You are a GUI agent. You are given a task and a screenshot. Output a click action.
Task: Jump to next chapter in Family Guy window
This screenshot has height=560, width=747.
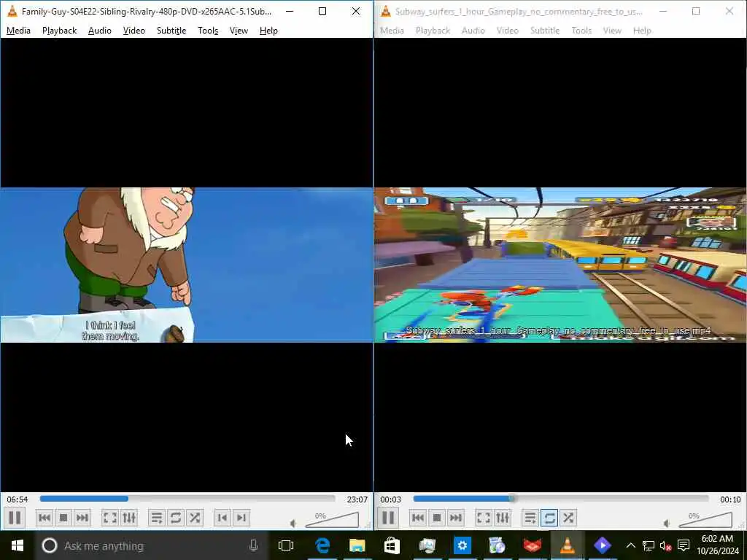(x=241, y=518)
